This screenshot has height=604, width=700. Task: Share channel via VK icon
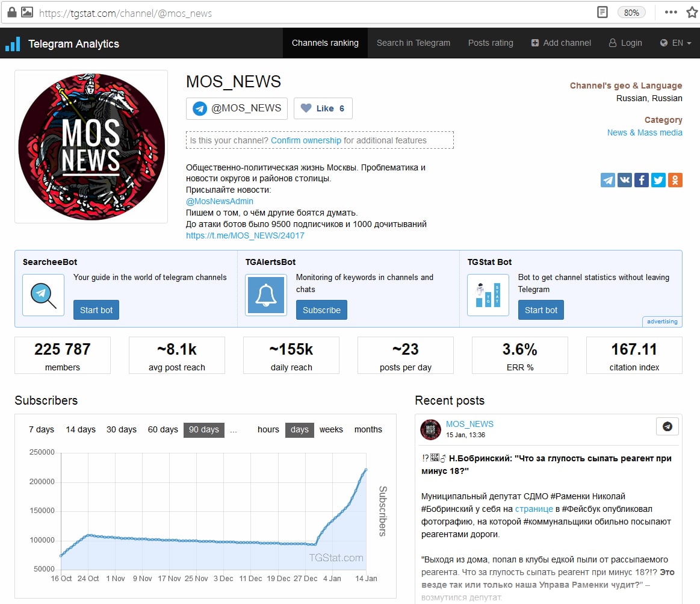[625, 180]
